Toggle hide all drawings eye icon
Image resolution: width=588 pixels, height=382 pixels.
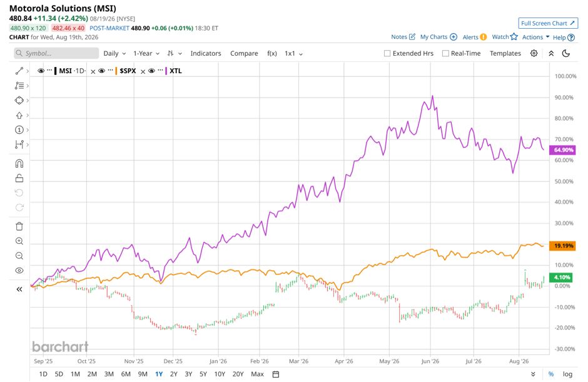click(x=19, y=271)
